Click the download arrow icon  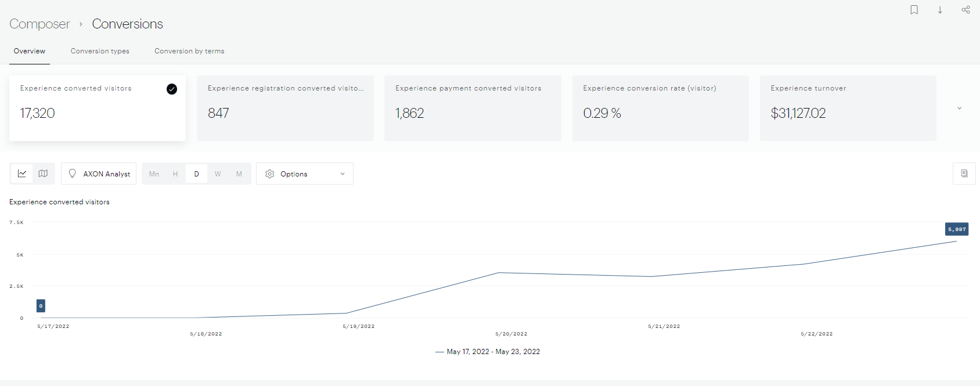[940, 10]
